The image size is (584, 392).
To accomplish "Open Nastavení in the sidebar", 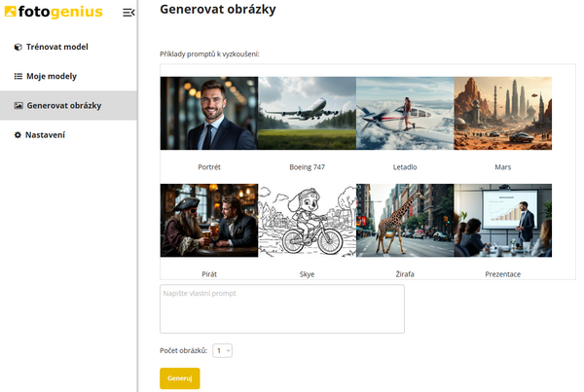I will [x=46, y=134].
